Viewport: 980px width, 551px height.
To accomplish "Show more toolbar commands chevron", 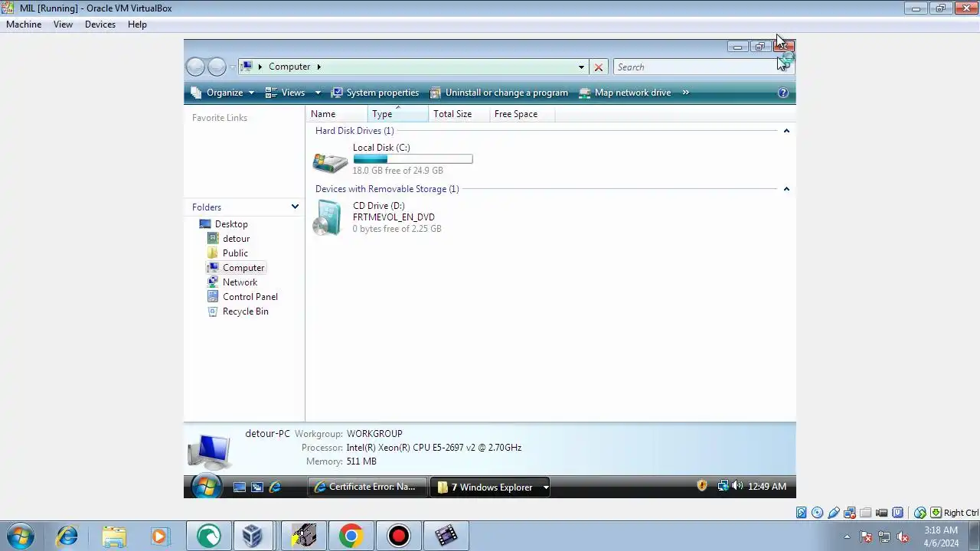I will [x=685, y=93].
